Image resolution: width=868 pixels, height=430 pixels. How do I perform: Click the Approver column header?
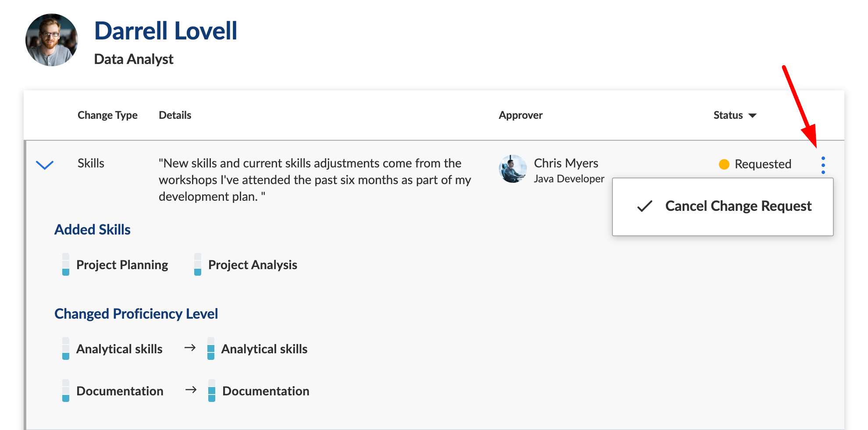coord(520,115)
